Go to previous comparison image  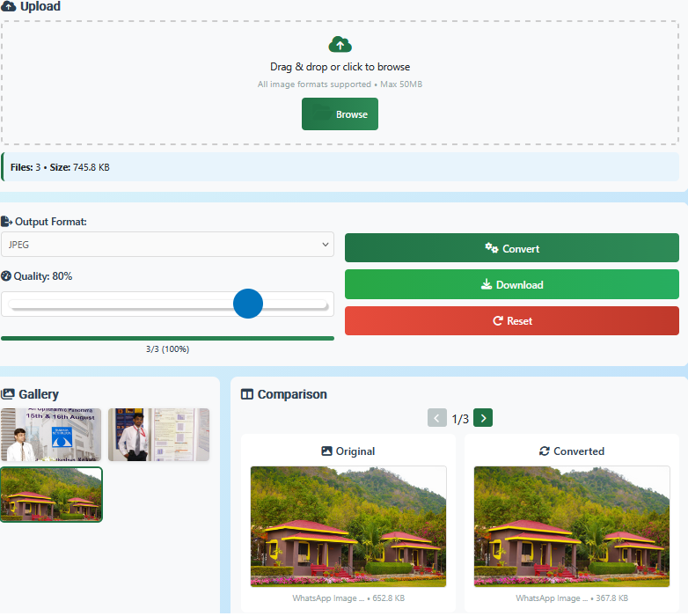coord(436,418)
